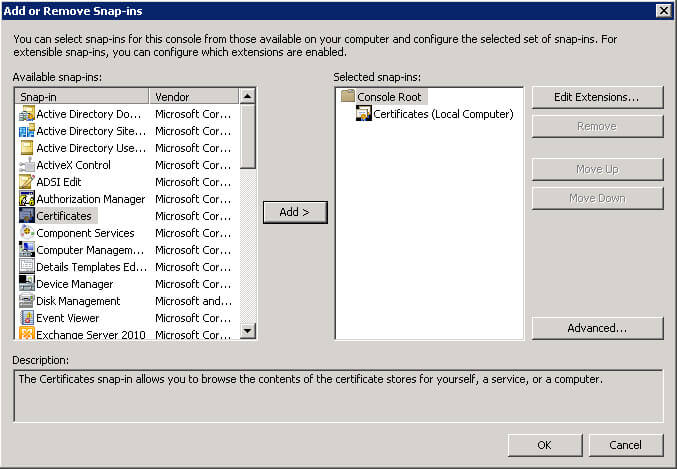
Task: Click the Remove button
Action: coord(597,127)
